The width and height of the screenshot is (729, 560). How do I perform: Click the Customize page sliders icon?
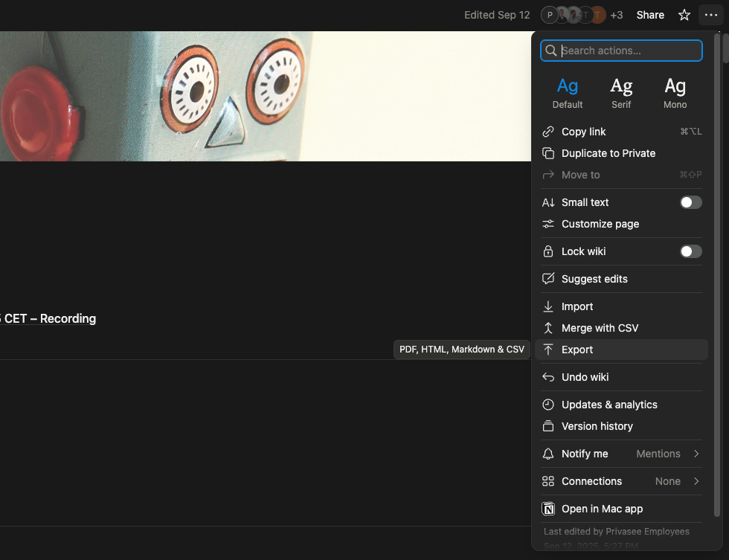click(x=548, y=224)
